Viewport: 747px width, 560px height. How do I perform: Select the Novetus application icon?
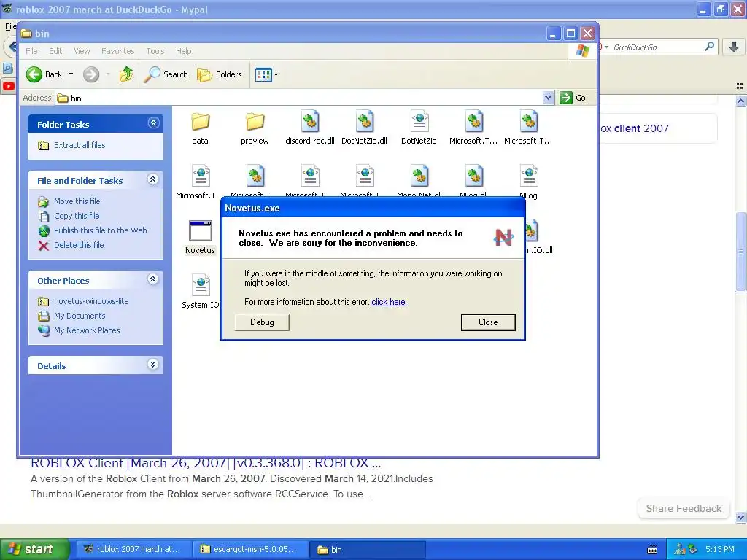(x=200, y=231)
